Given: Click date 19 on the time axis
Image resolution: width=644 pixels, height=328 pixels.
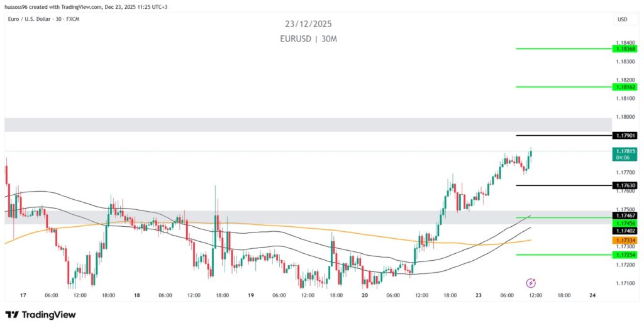Looking at the screenshot, I should coord(250,295).
